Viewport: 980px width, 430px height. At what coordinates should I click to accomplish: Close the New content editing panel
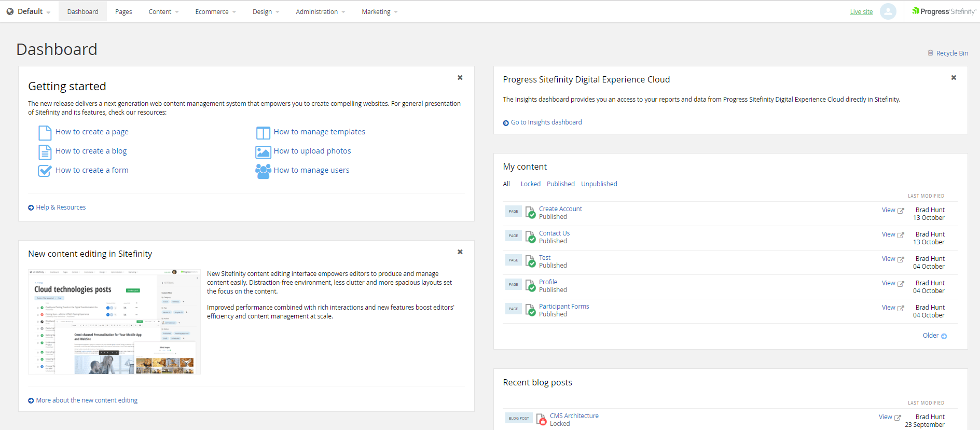460,252
